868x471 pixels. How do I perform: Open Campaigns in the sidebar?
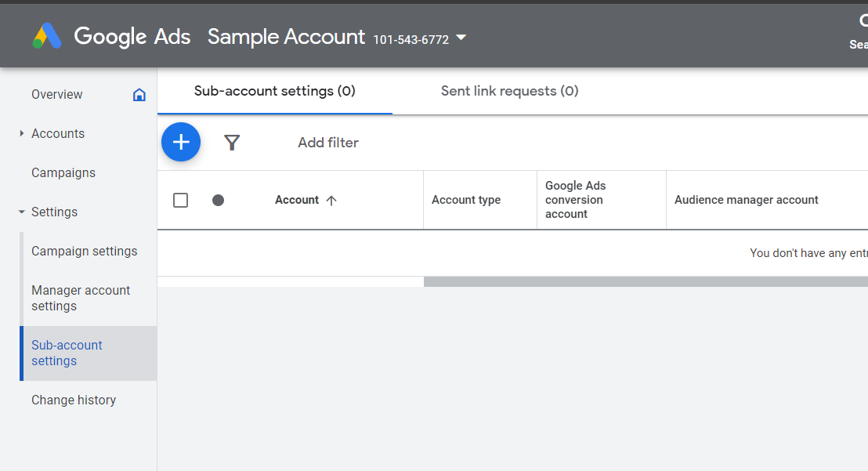(63, 172)
